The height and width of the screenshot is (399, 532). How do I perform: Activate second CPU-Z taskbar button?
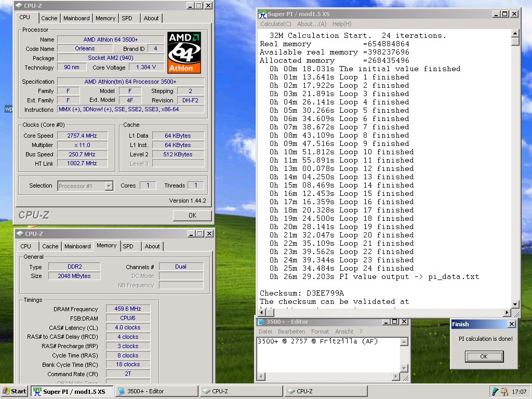[x=326, y=391]
